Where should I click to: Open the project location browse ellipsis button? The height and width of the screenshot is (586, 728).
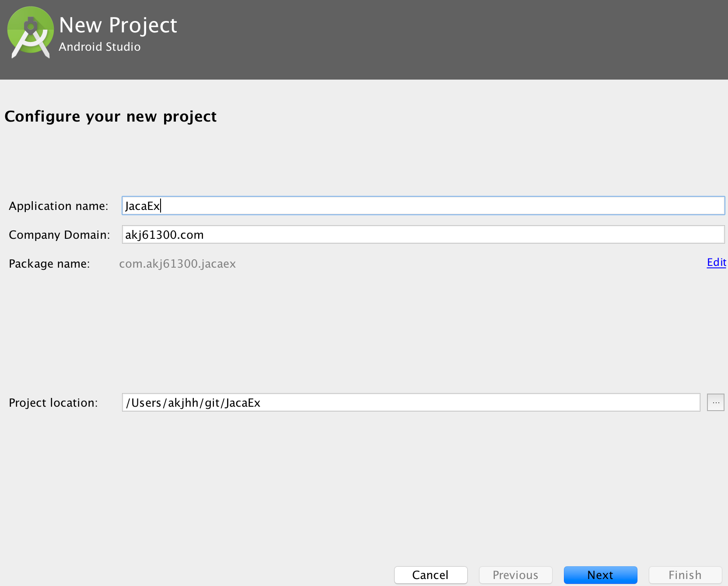pyautogui.click(x=716, y=402)
